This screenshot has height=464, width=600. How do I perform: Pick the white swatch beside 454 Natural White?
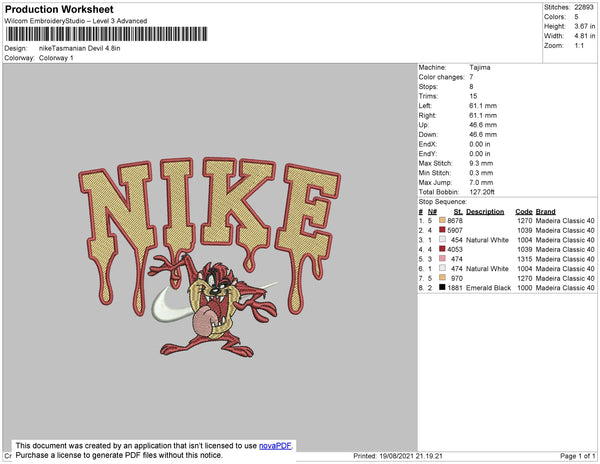click(442, 239)
